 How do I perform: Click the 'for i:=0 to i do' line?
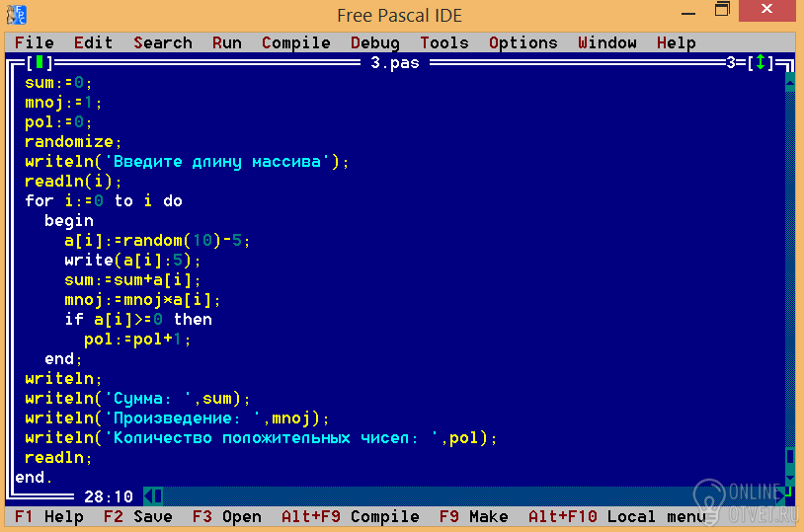click(104, 200)
